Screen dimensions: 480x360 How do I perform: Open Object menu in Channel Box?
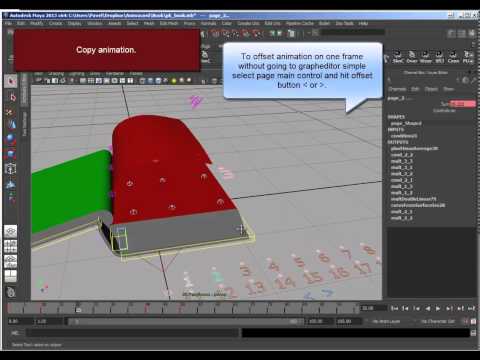coord(431,89)
